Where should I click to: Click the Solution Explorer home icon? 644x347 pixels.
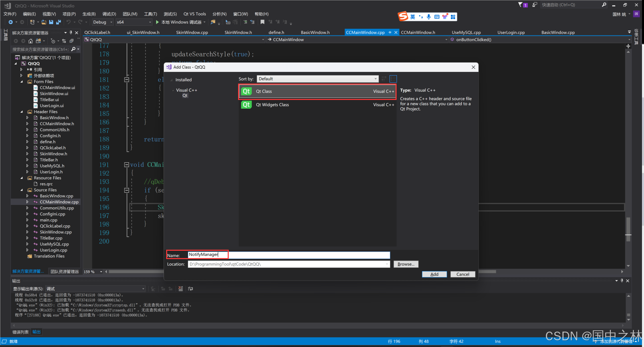[30, 41]
